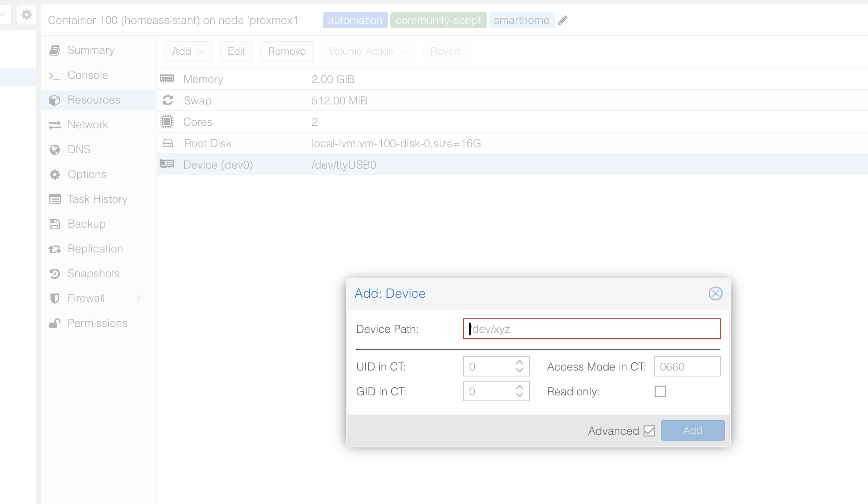The height and width of the screenshot is (504, 868).
Task: Open the Add dropdown menu
Action: [x=188, y=51]
